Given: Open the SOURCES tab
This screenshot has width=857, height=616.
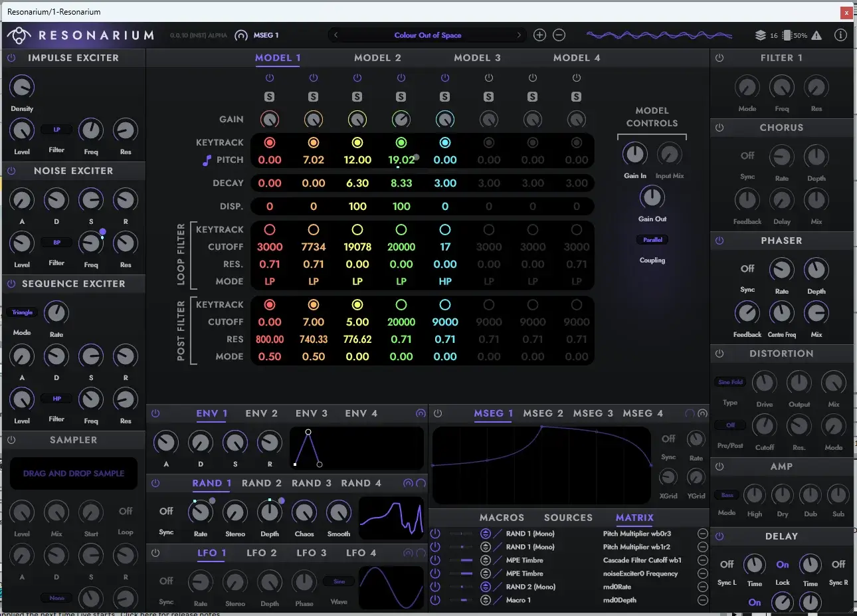Looking at the screenshot, I should tap(568, 517).
